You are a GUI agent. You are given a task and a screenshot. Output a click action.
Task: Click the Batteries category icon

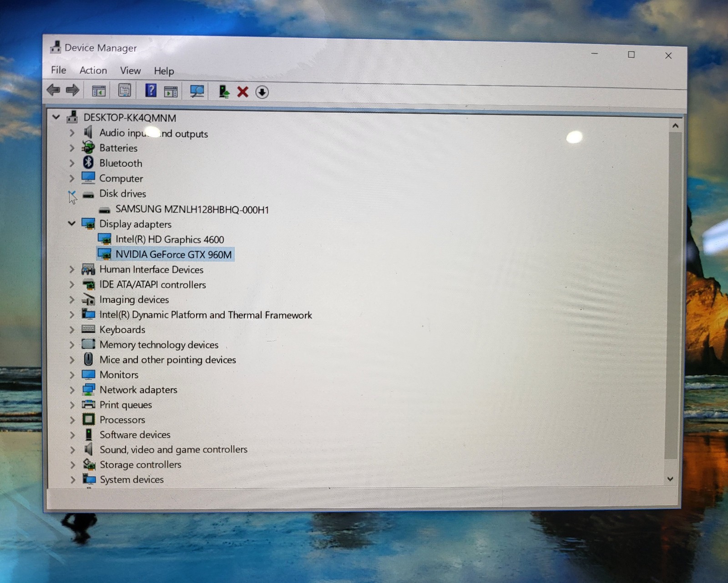[88, 147]
